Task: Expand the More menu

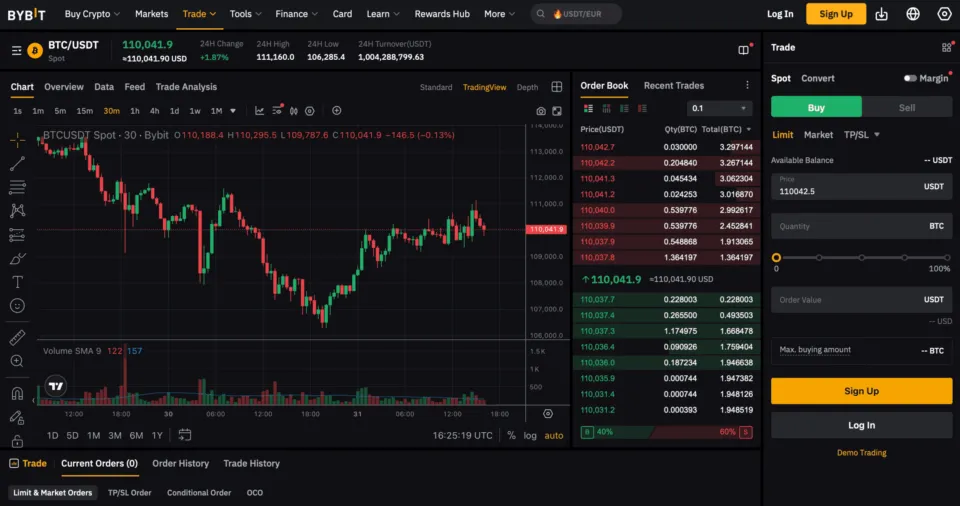Action: click(x=499, y=14)
